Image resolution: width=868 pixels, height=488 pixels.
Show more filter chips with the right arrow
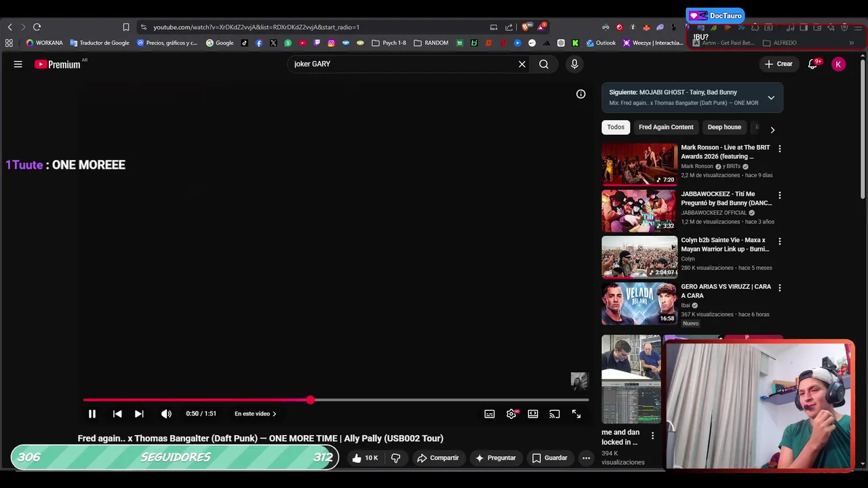pyautogui.click(x=772, y=129)
